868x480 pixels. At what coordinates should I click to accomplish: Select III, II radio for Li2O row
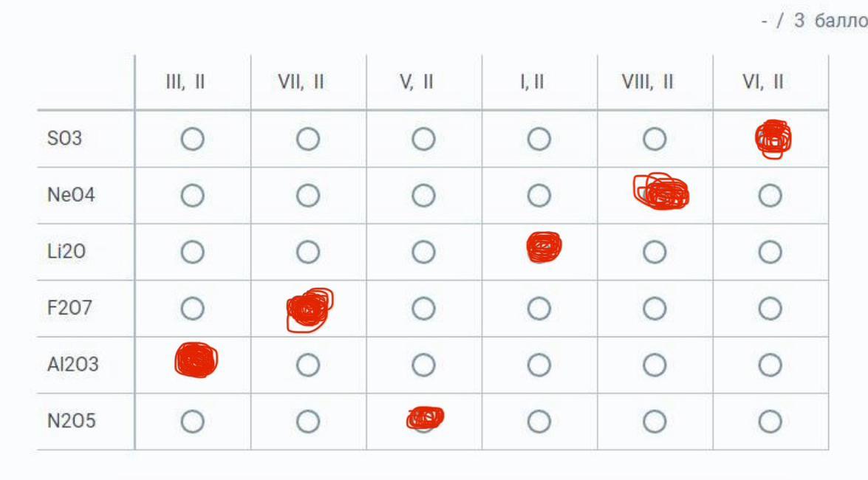pos(192,253)
